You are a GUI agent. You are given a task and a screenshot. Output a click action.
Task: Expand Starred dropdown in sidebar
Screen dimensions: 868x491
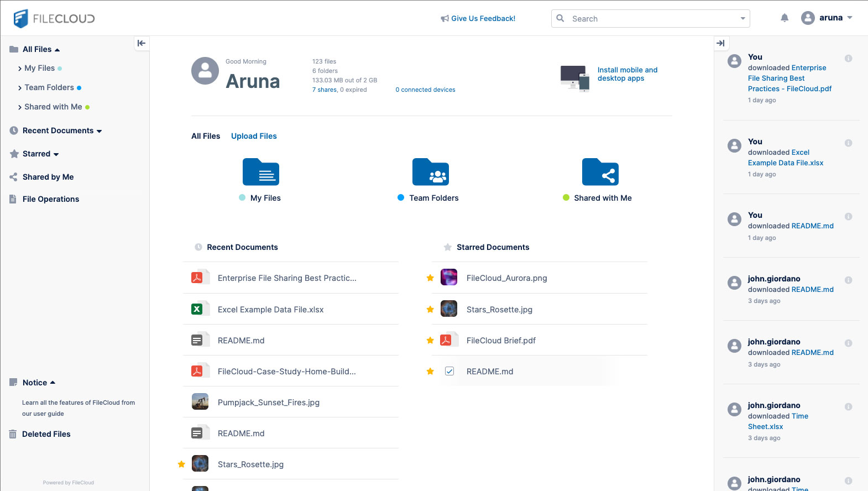point(56,154)
